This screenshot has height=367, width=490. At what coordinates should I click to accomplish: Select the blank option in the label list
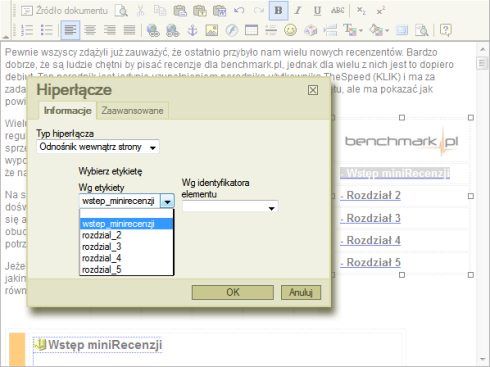127,214
